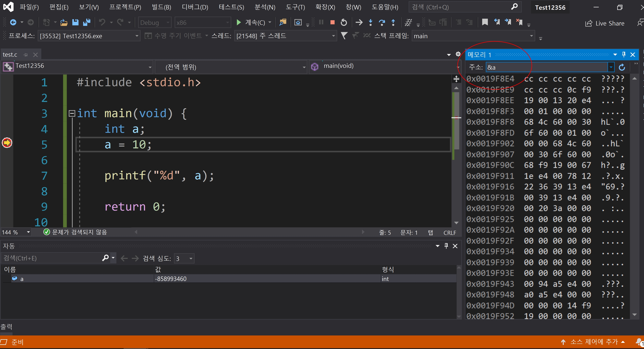The image size is (644, 349).
Task: Click the Live Share button
Action: (x=605, y=23)
